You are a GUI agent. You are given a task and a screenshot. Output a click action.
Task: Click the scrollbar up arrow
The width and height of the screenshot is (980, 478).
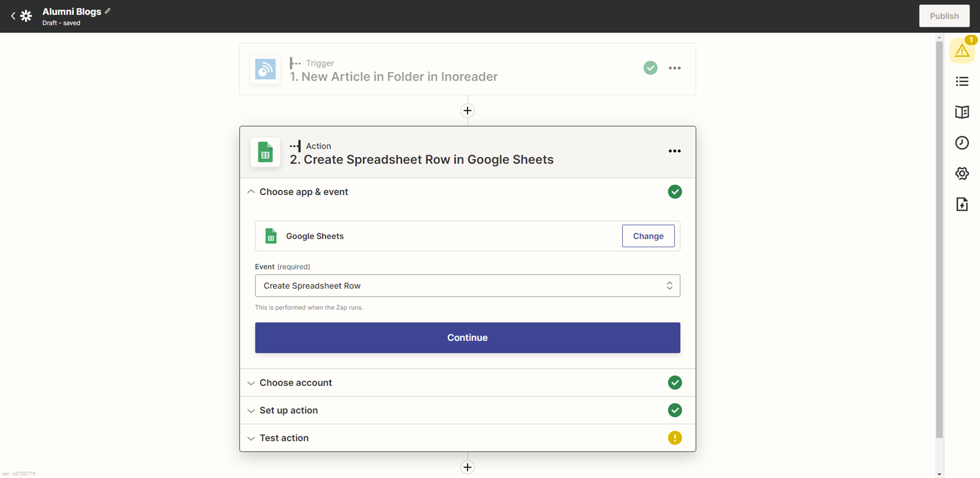click(939, 38)
